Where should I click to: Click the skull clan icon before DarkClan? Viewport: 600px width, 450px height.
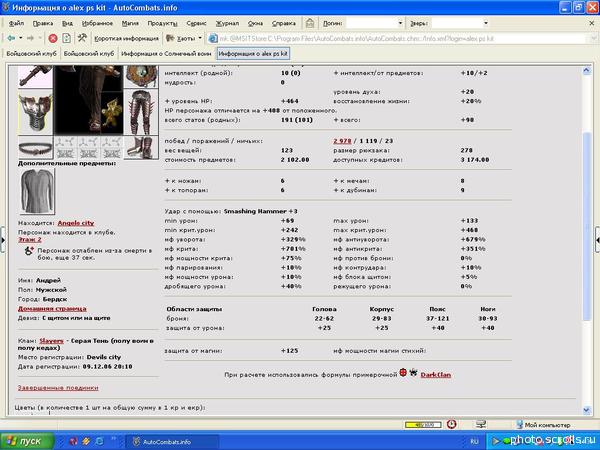pos(413,372)
